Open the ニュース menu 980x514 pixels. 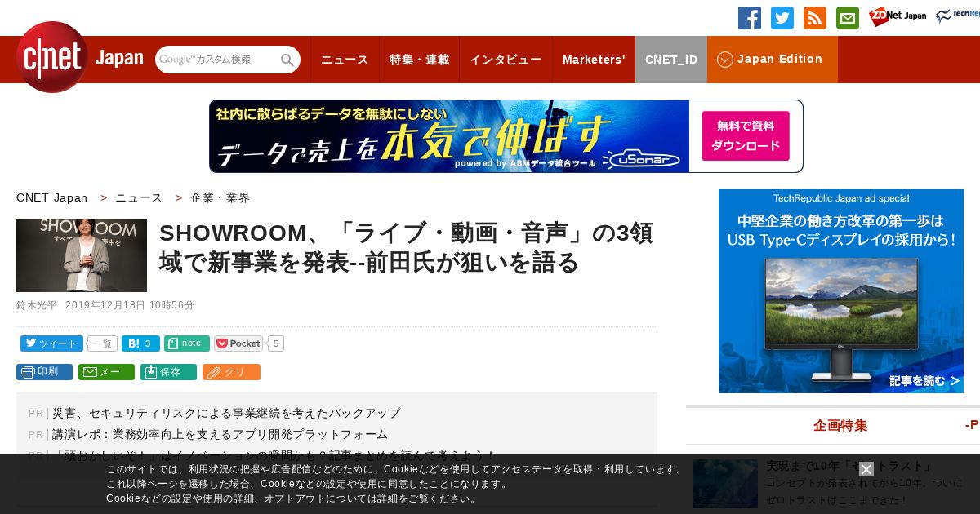345,60
